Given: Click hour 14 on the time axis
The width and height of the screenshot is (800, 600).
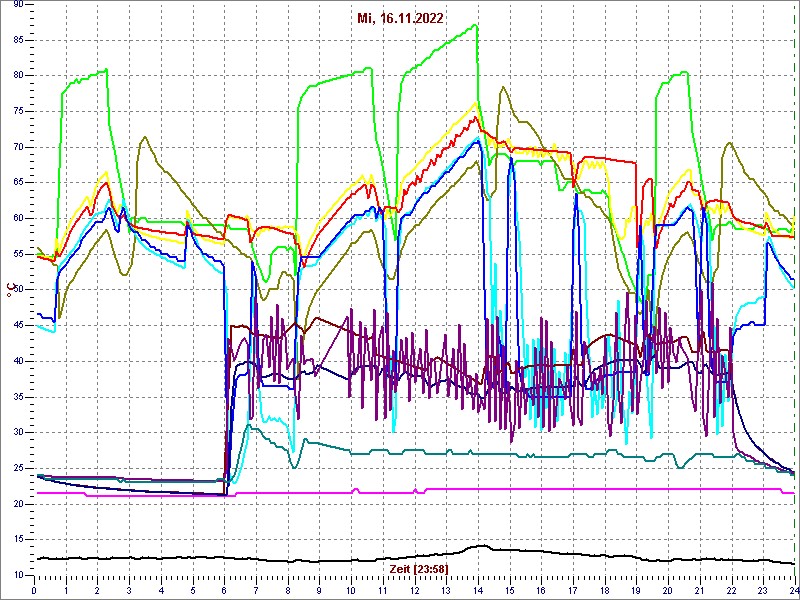Looking at the screenshot, I should pyautogui.click(x=478, y=591).
